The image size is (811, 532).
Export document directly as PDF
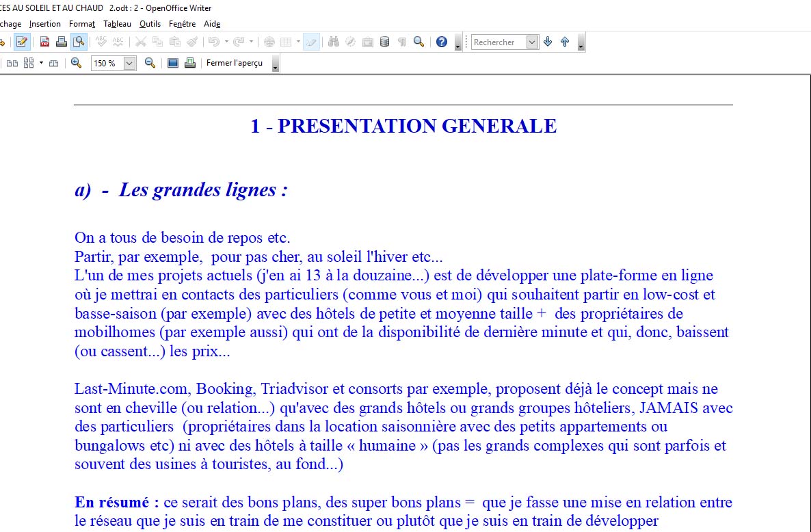coord(45,42)
